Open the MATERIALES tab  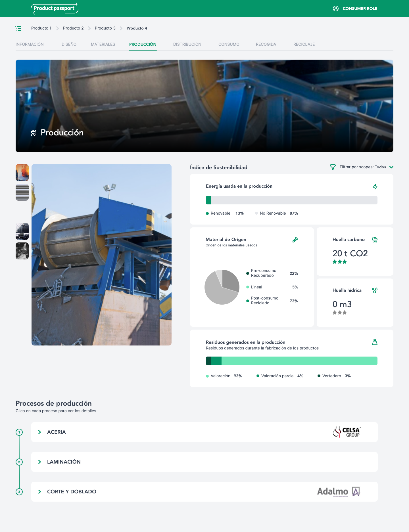(103, 44)
